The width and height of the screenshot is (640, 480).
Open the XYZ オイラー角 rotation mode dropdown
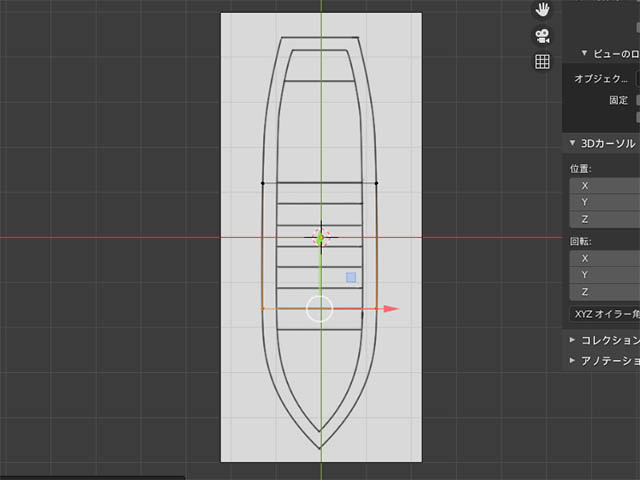click(605, 314)
